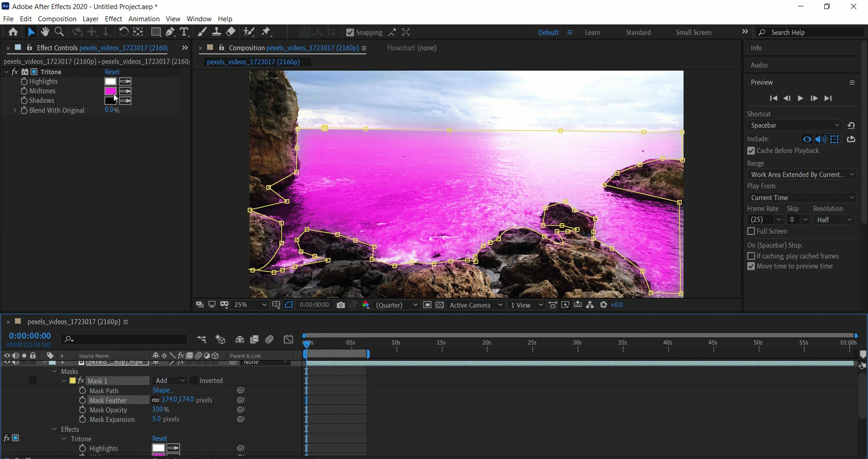Open Shortcut Spacebar dropdown

[795, 126]
